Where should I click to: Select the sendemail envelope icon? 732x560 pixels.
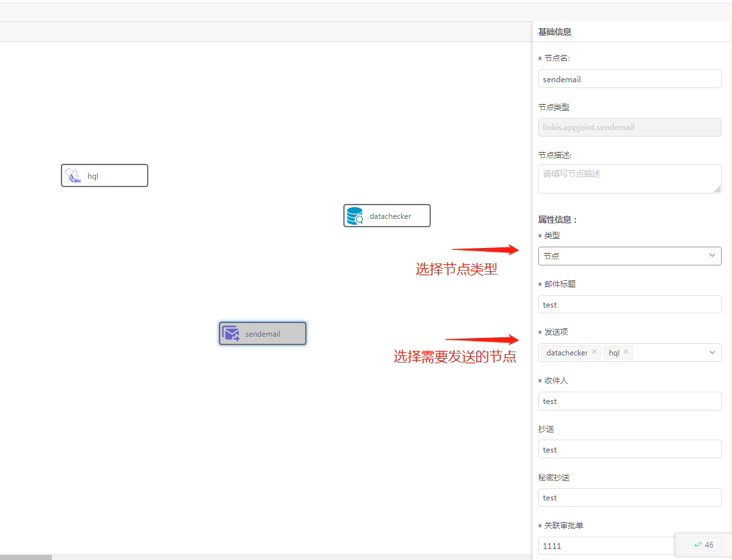(231, 333)
